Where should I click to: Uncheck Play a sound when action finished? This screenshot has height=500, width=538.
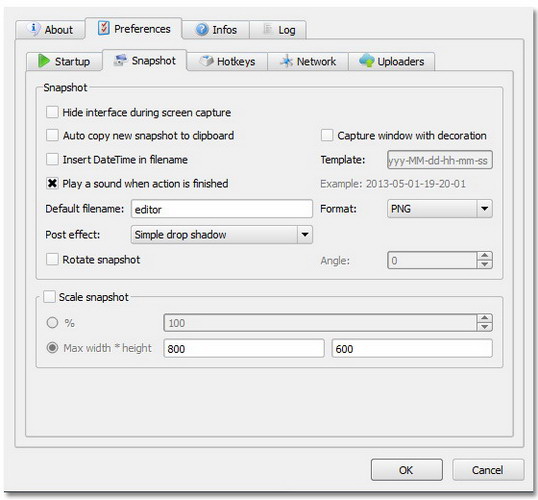tap(52, 183)
